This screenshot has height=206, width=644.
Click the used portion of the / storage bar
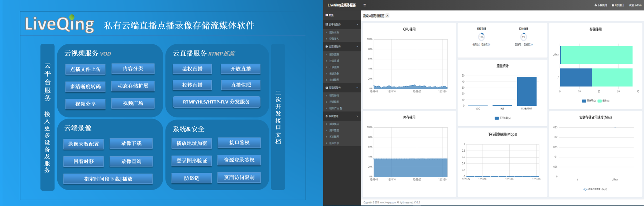click(x=576, y=77)
